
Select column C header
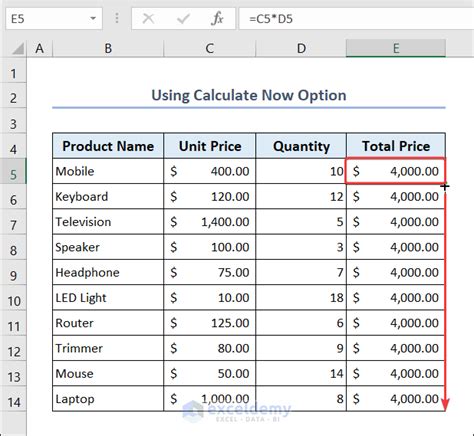coord(210,49)
